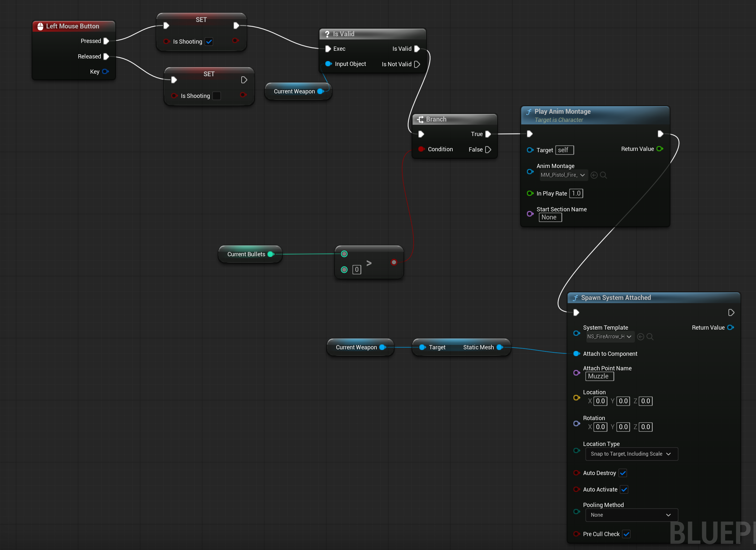Click the Input Object pin on Is Valid node
The image size is (756, 550).
tap(328, 64)
